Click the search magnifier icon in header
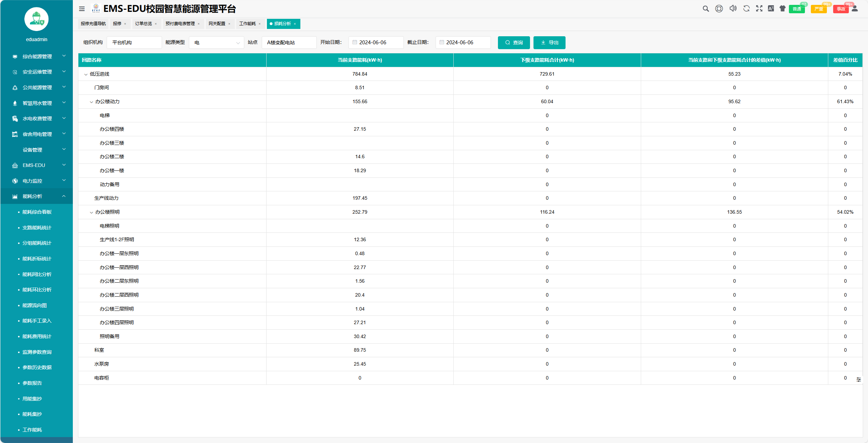 [706, 9]
